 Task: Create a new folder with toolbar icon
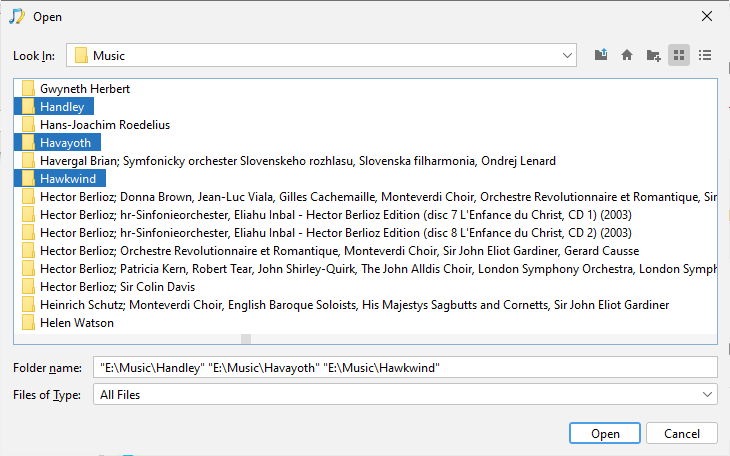[653, 55]
